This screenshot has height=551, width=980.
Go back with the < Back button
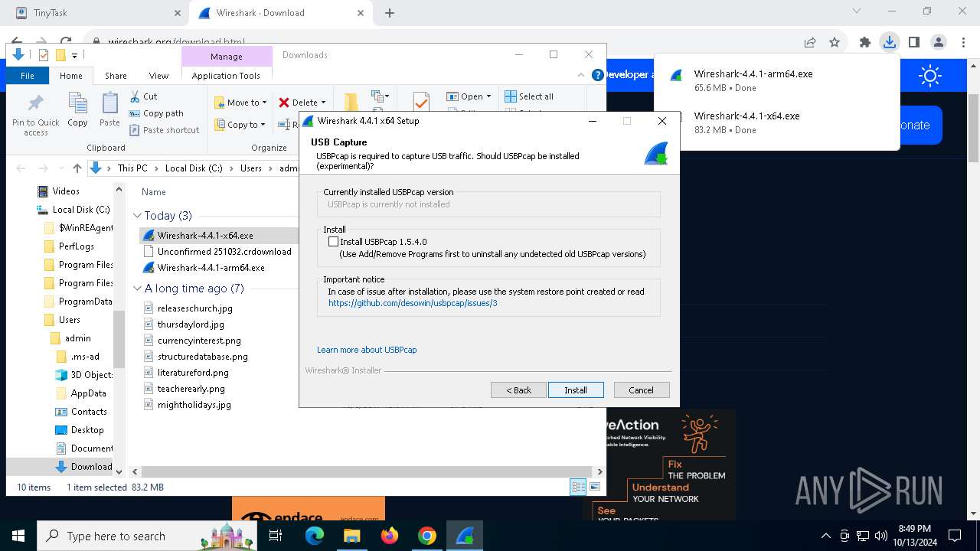click(518, 390)
